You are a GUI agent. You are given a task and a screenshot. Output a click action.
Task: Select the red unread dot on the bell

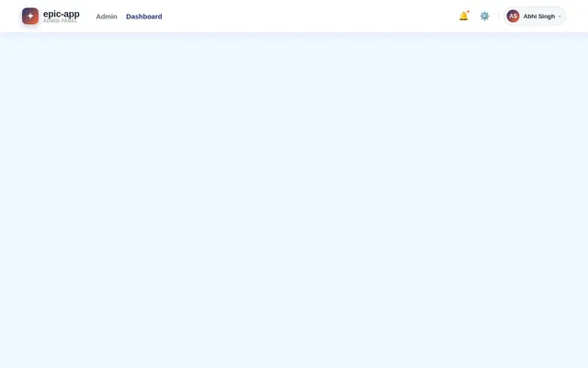click(468, 12)
